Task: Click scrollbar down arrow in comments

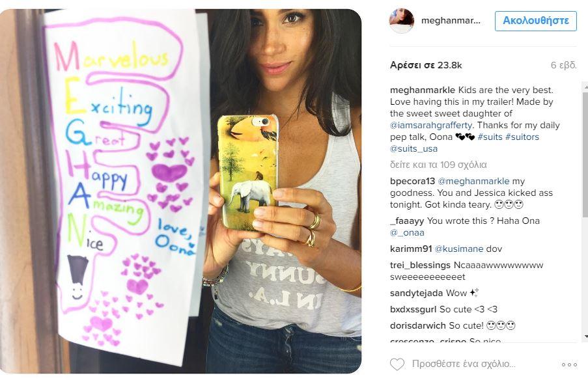Action: tap(586, 336)
